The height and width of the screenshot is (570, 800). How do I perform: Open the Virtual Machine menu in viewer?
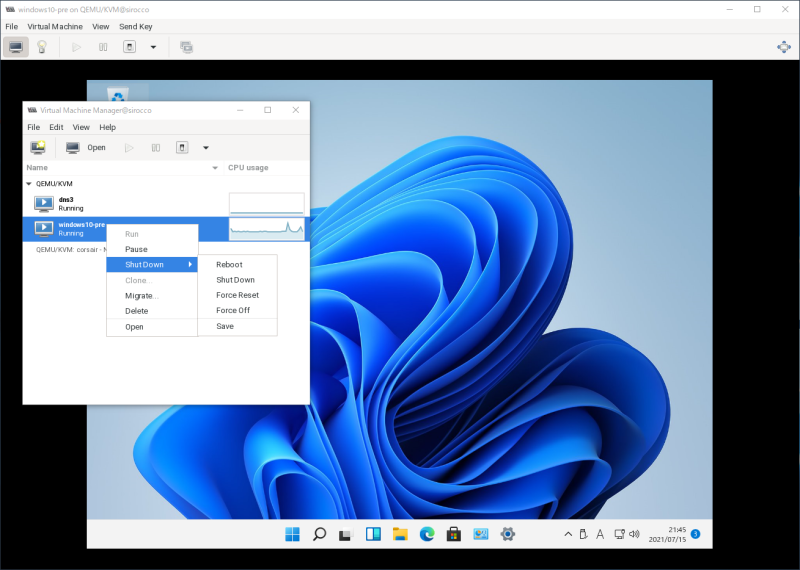coord(55,27)
